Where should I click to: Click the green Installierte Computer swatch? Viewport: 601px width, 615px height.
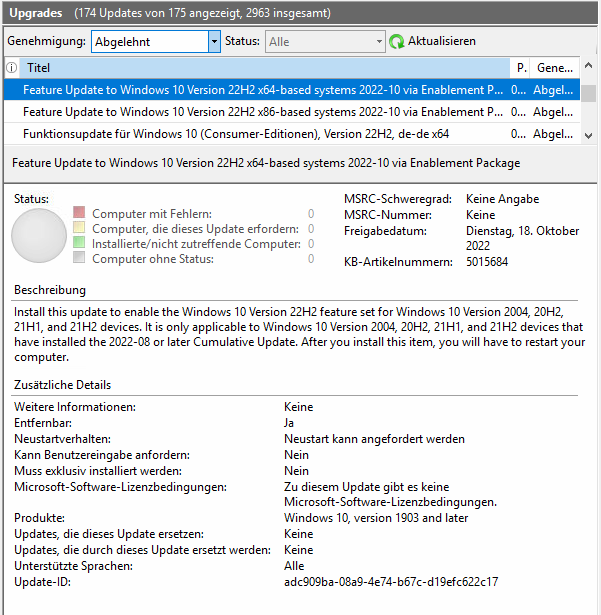pos(79,242)
